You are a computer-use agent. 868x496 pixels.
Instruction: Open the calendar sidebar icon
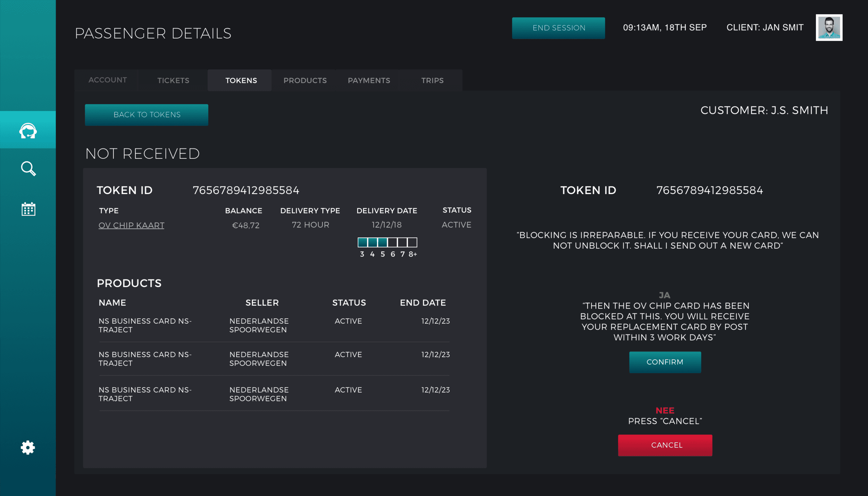tap(28, 209)
